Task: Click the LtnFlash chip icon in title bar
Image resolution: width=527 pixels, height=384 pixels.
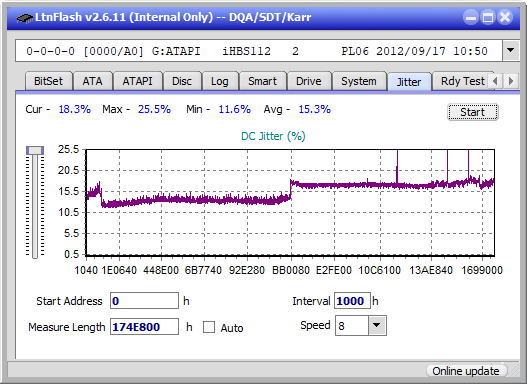Action: 24,17
